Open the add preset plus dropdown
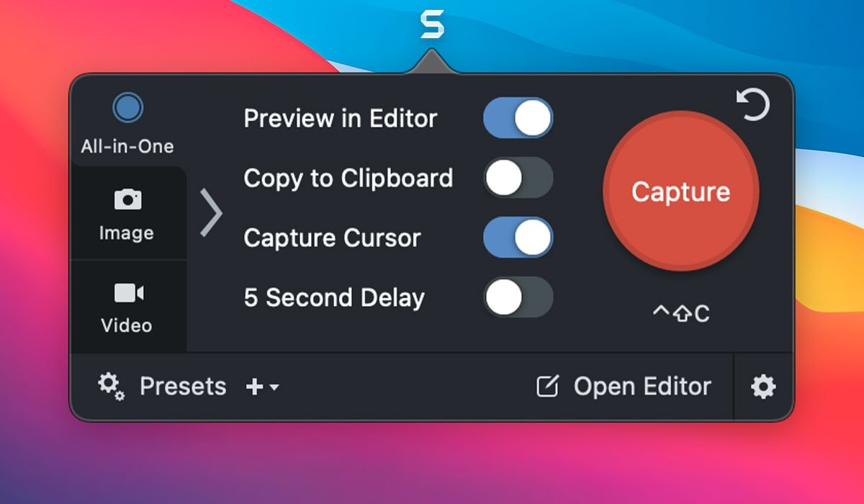 click(x=262, y=387)
